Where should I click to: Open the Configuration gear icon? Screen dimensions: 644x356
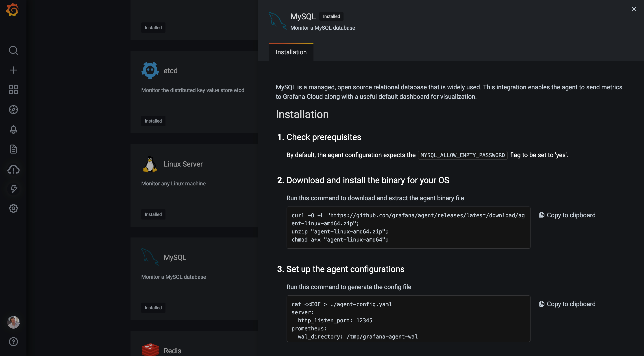pos(13,208)
